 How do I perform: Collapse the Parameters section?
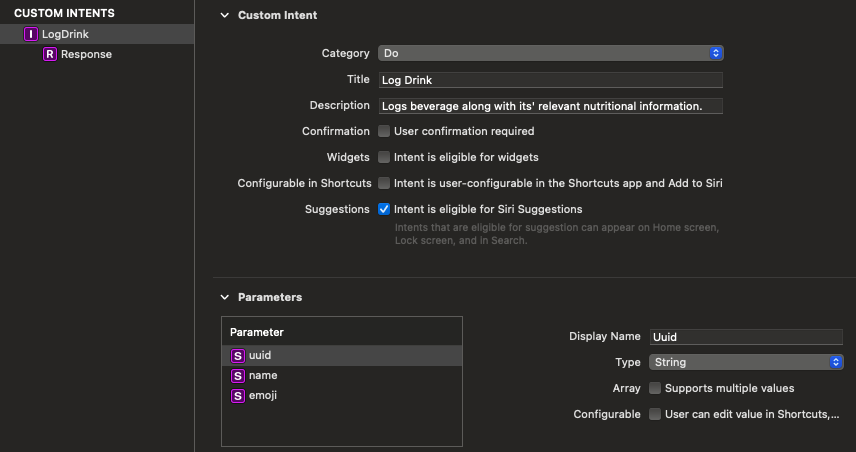tap(224, 297)
